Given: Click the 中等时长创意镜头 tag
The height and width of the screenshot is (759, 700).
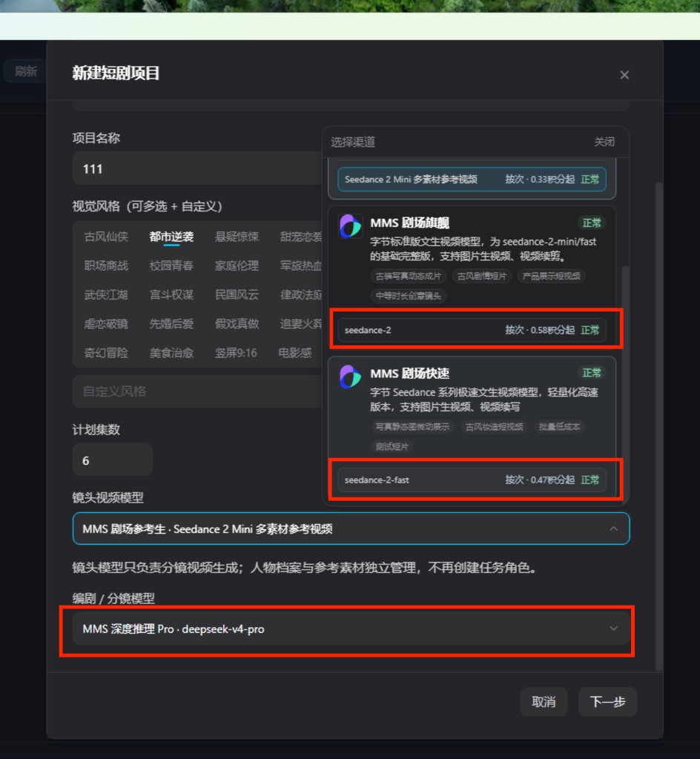Looking at the screenshot, I should pos(408,296).
